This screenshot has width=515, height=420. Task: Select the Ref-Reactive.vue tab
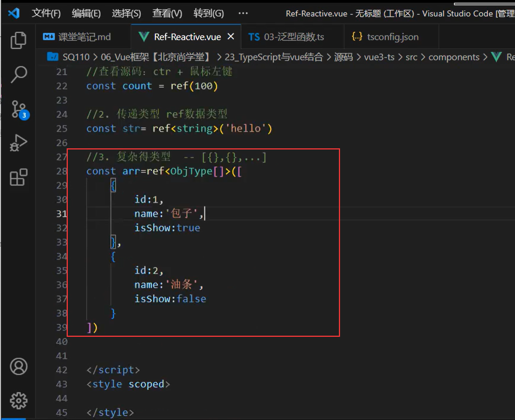click(x=186, y=37)
